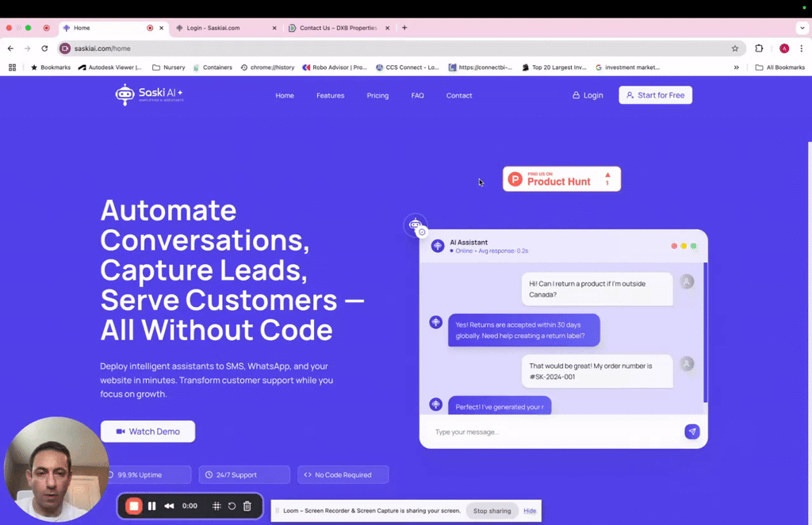Open the investment market bookmark

tap(627, 67)
